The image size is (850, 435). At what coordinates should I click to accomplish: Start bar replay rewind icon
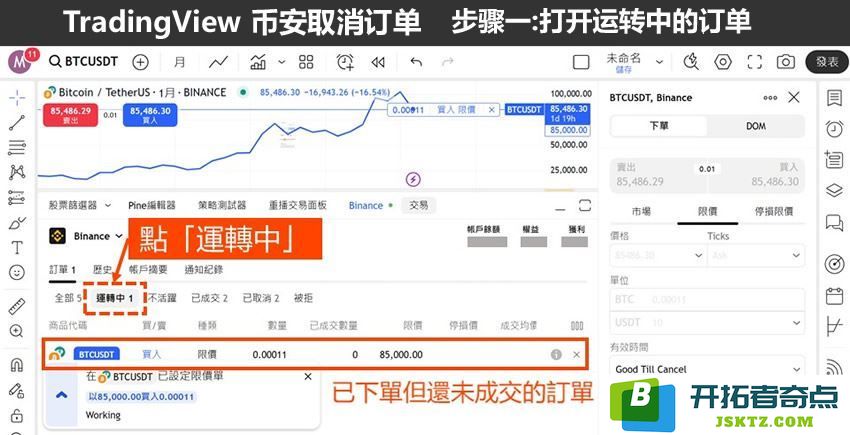[378, 63]
